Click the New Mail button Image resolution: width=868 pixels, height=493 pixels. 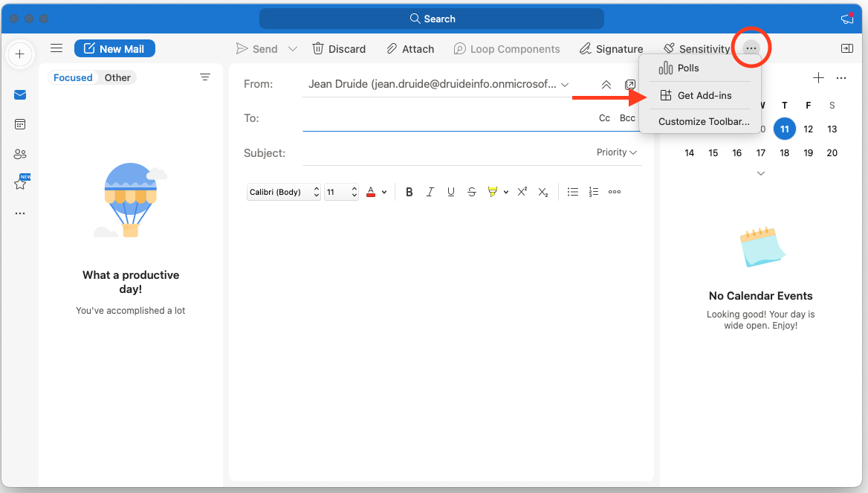(114, 49)
